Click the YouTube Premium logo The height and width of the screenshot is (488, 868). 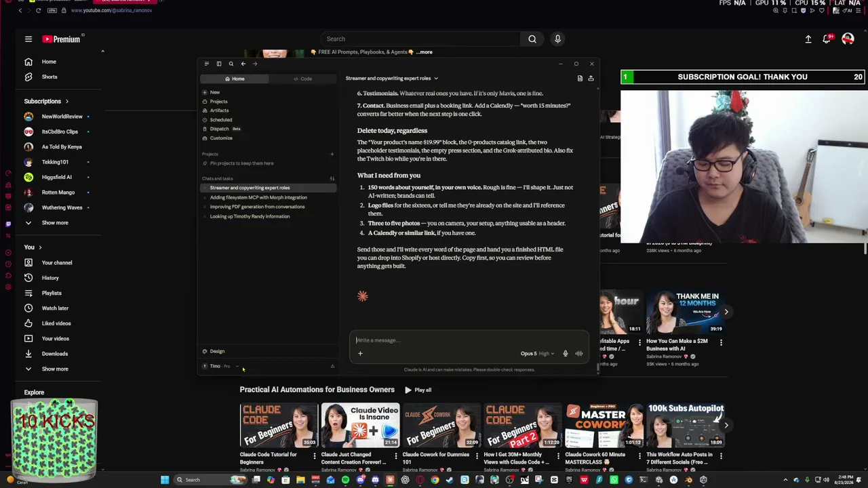pyautogui.click(x=62, y=39)
